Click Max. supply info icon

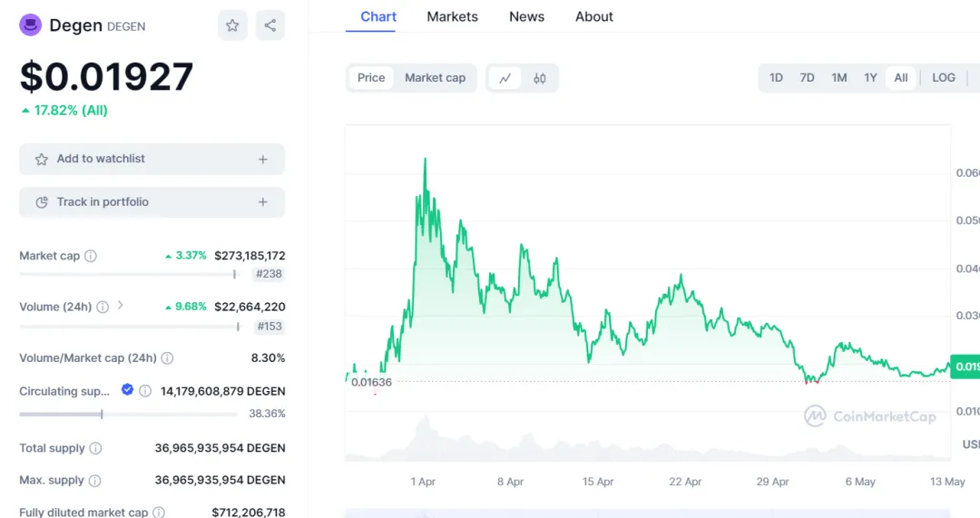[94, 480]
